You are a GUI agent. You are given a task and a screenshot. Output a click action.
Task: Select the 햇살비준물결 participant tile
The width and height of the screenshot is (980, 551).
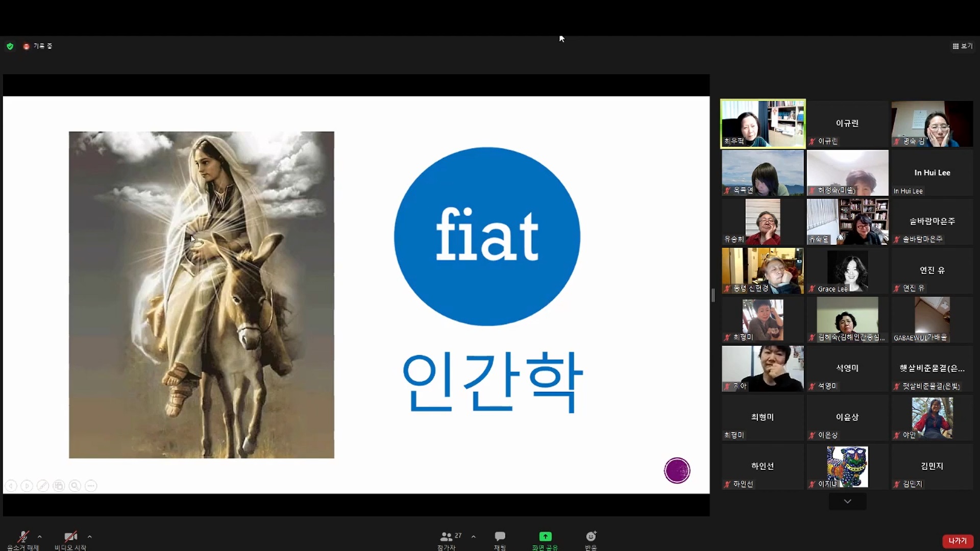point(932,369)
